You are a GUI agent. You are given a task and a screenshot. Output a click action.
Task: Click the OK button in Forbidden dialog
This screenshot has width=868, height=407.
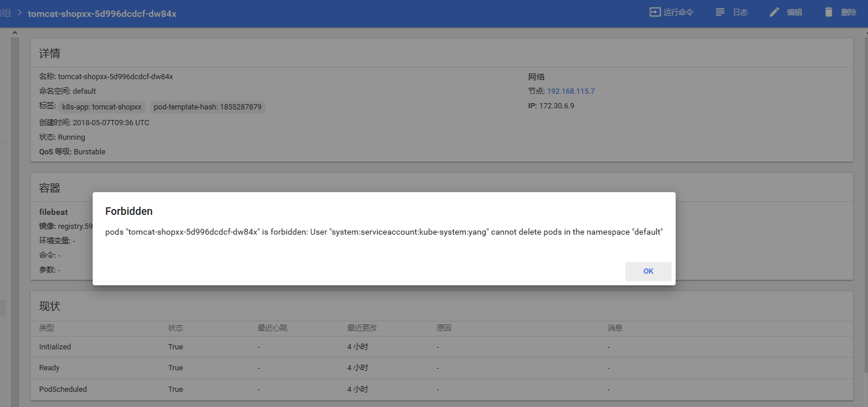[x=648, y=271]
